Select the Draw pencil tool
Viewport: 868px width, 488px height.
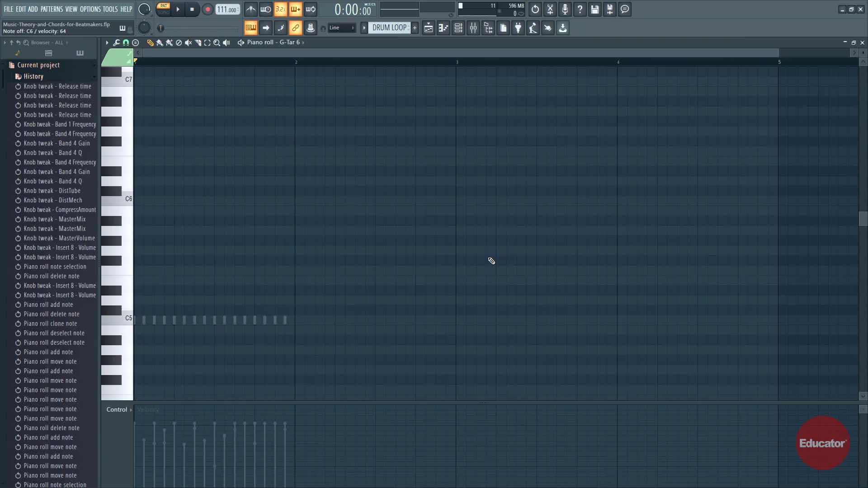(150, 42)
